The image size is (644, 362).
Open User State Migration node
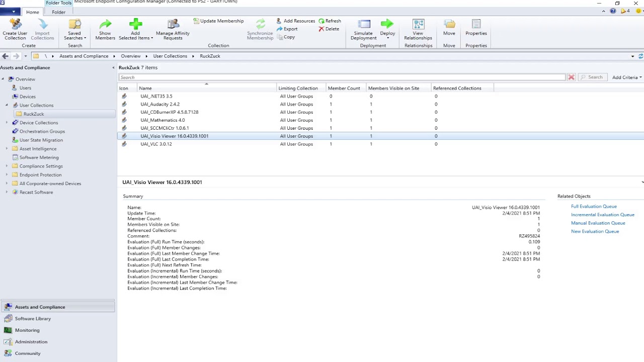tap(41, 140)
